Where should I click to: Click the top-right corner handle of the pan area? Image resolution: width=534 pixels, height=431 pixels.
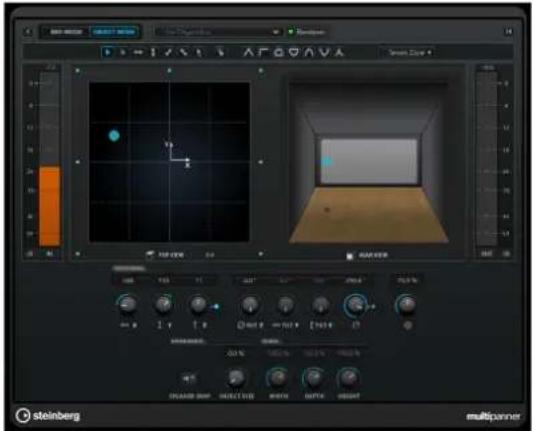(261, 70)
